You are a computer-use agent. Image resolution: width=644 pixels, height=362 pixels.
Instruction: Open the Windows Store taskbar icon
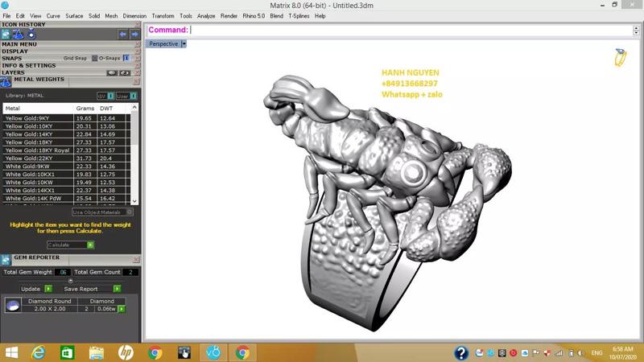pyautogui.click(x=67, y=352)
